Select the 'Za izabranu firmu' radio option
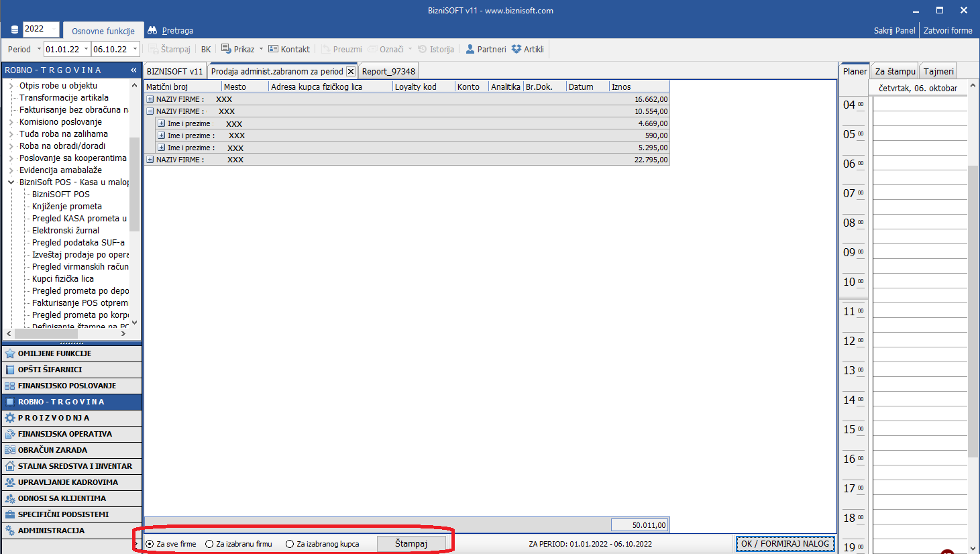The width and height of the screenshot is (980, 554). coord(209,544)
